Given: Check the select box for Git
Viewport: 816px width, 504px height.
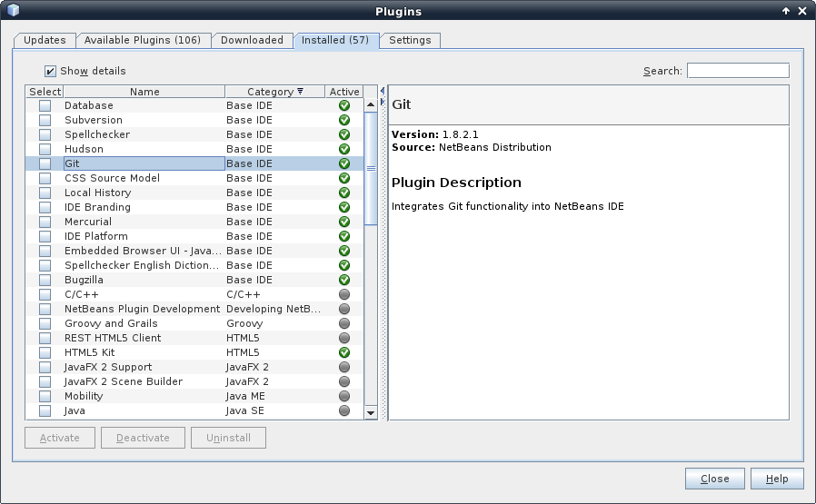Looking at the screenshot, I should (x=45, y=163).
